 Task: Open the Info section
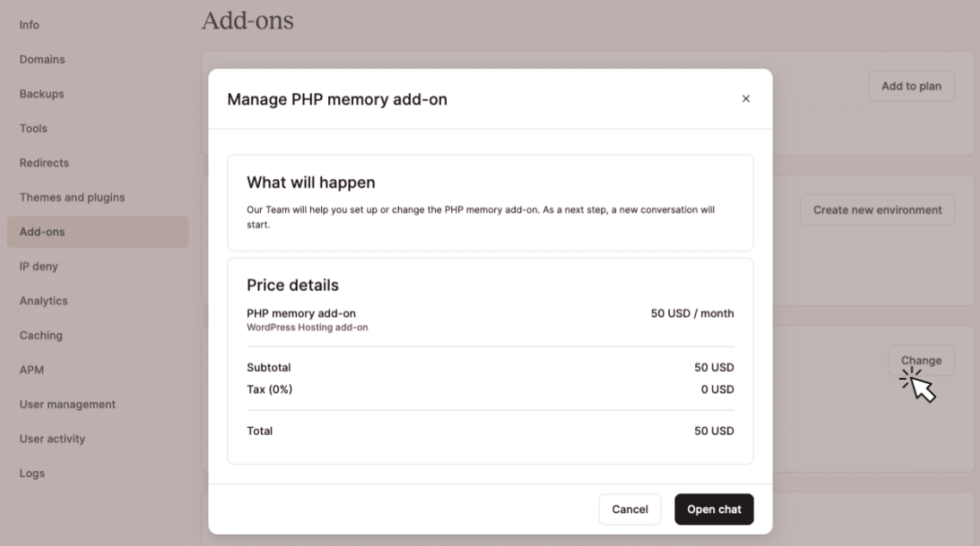[29, 25]
